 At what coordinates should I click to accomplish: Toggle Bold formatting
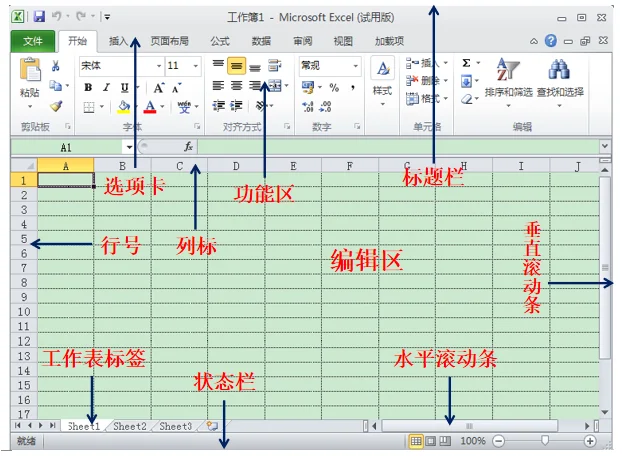(x=88, y=88)
